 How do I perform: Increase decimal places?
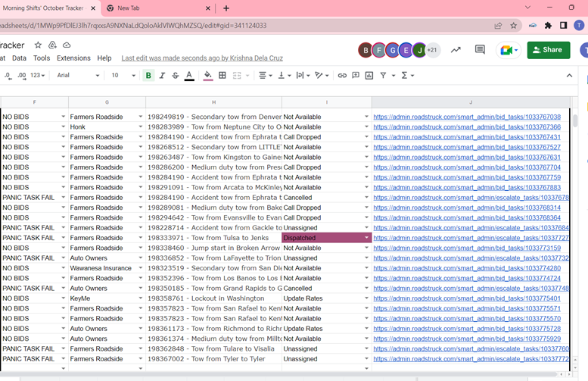point(22,76)
